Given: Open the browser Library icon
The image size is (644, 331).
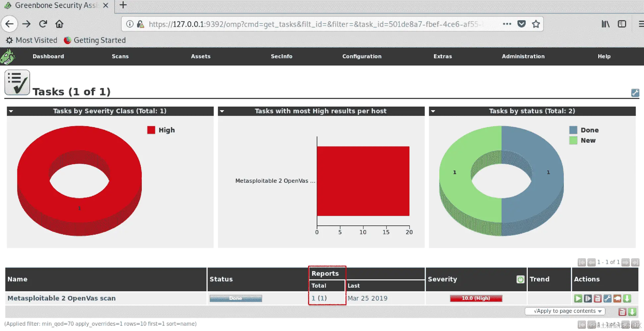Looking at the screenshot, I should coord(606,24).
